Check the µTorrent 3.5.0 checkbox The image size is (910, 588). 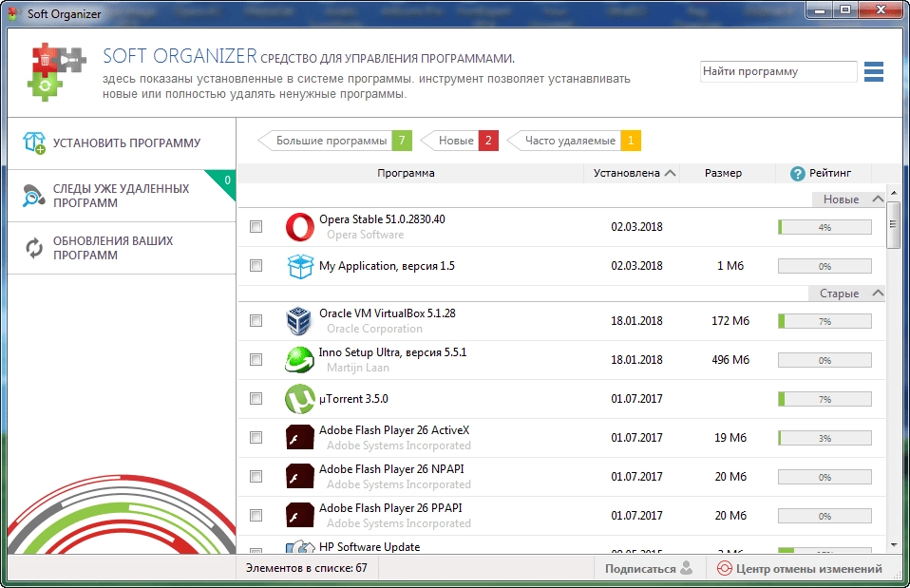point(256,399)
